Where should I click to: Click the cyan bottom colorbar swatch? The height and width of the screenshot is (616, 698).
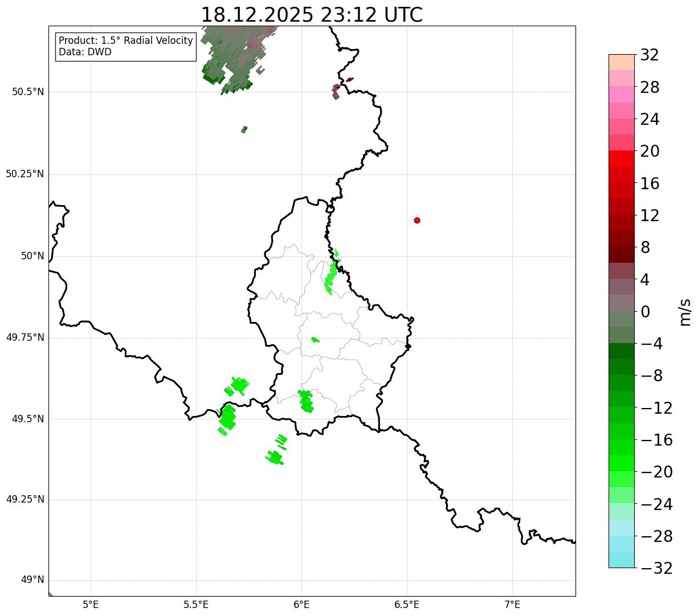pyautogui.click(x=622, y=560)
